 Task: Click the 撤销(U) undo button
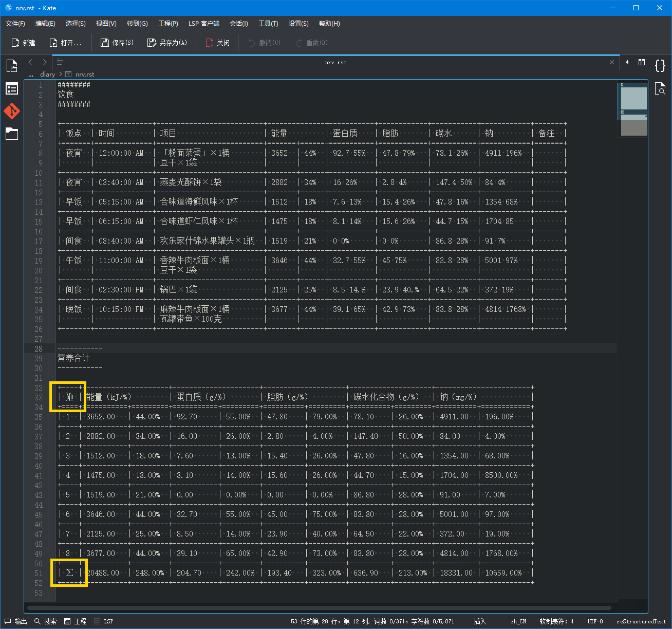264,43
